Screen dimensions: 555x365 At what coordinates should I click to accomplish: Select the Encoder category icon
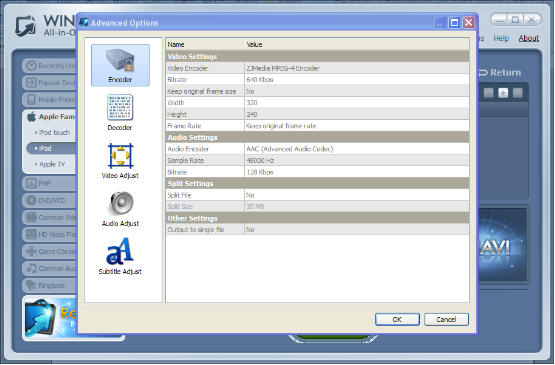click(x=120, y=65)
